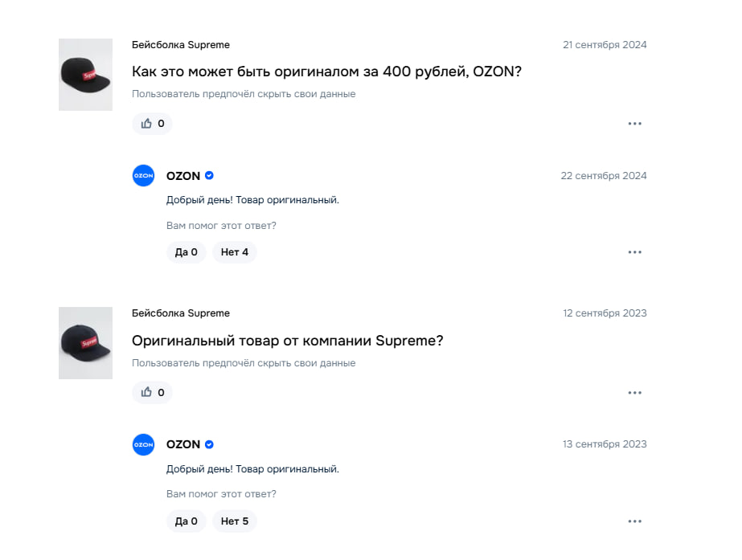Open more options for OZON's 22 сентября answer
This screenshot has height=560, width=742.
pos(634,252)
